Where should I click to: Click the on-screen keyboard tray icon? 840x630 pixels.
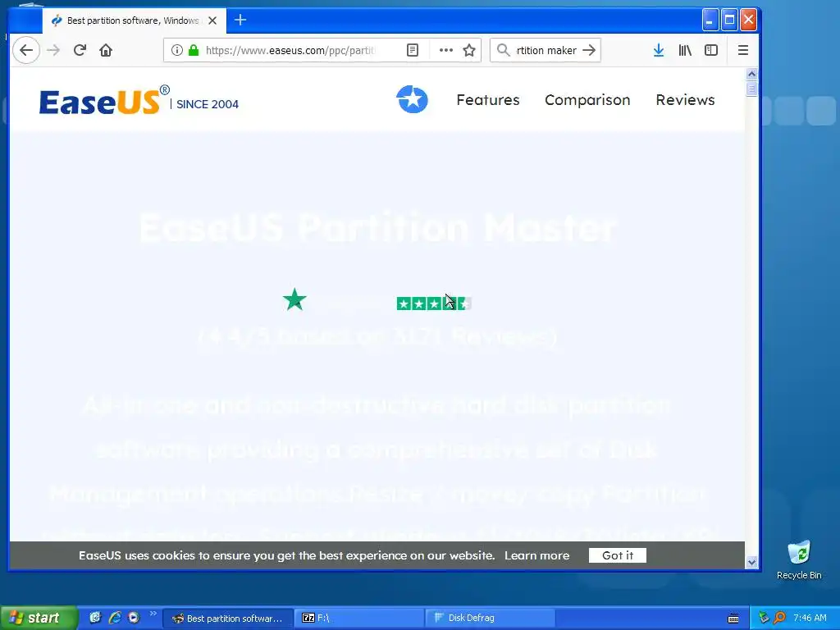pos(733,619)
